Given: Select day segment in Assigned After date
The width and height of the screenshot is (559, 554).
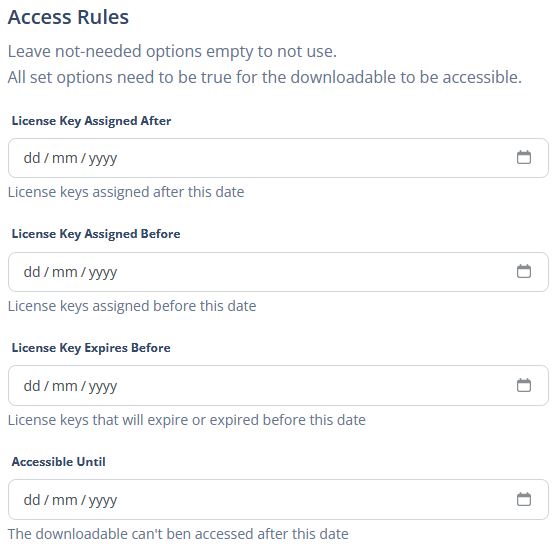Looking at the screenshot, I should point(32,158).
